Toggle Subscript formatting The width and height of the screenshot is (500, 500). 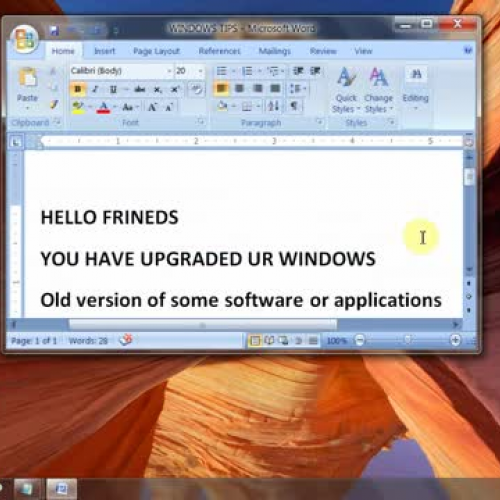(x=158, y=89)
